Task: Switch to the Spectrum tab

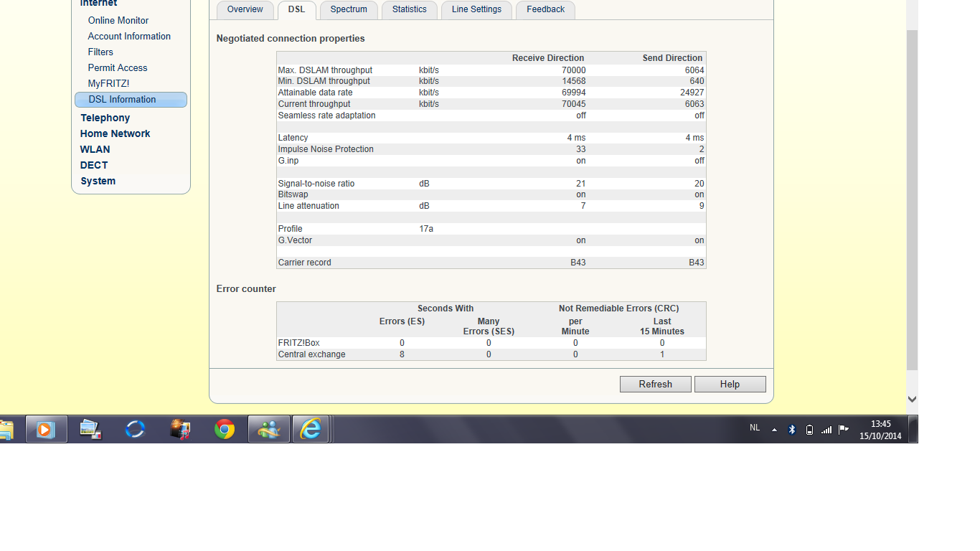Action: point(349,9)
